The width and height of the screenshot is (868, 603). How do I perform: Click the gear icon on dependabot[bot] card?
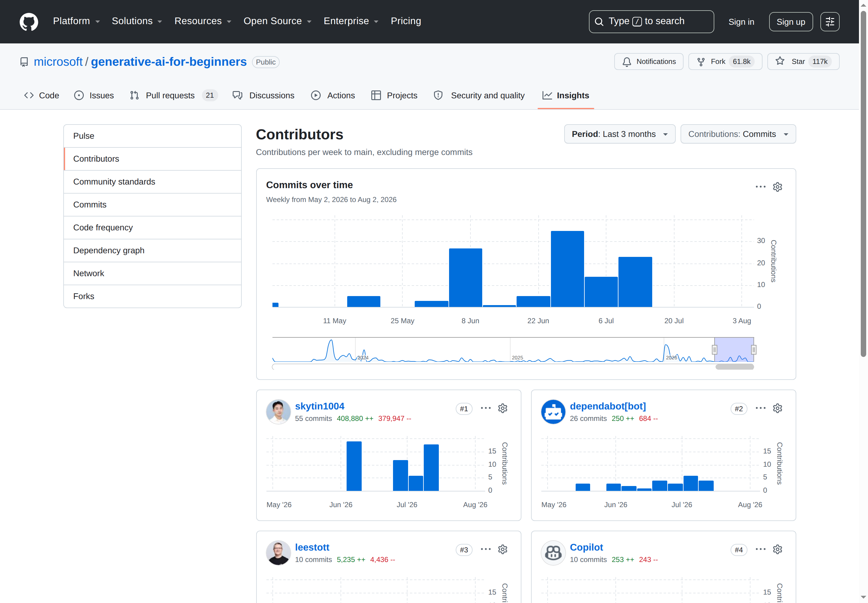click(777, 408)
